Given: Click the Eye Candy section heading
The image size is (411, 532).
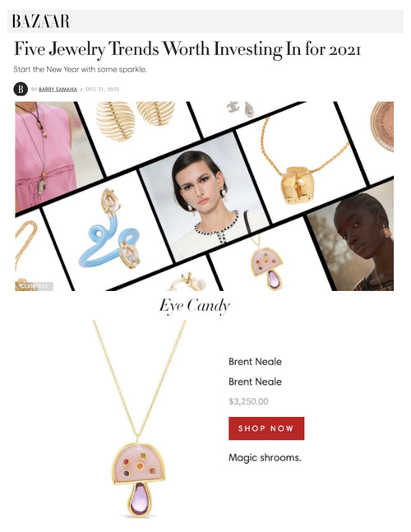Looking at the screenshot, I should [195, 307].
